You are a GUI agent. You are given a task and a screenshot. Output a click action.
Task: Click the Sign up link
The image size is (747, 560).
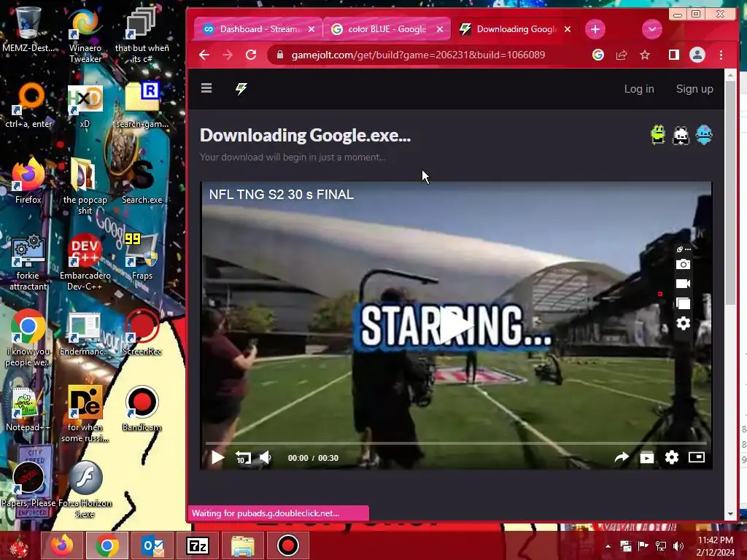694,88
